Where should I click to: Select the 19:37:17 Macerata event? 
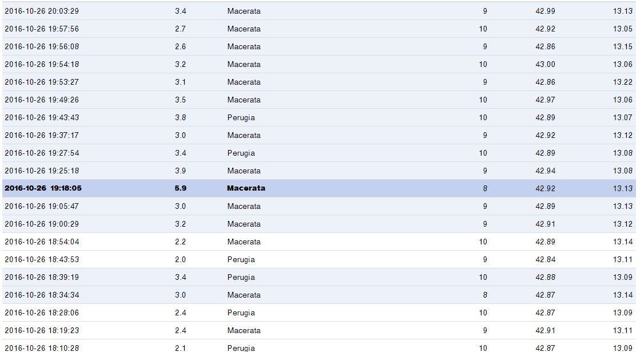(42, 135)
